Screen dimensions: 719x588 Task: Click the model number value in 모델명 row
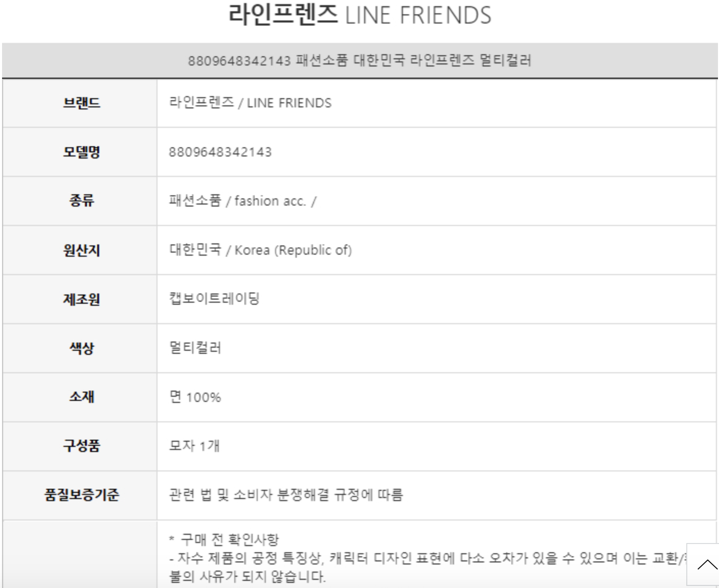coord(220,152)
